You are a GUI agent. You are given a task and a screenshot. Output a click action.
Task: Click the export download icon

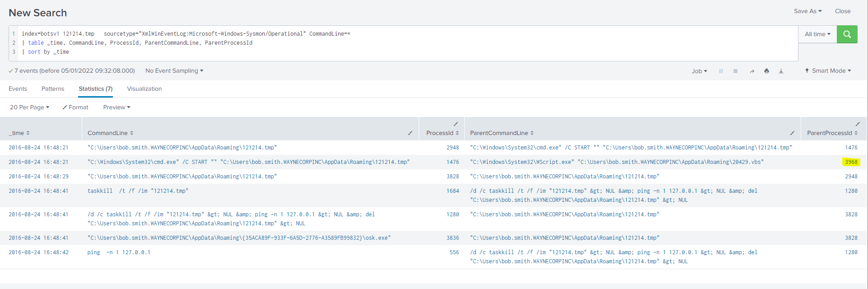click(x=781, y=71)
